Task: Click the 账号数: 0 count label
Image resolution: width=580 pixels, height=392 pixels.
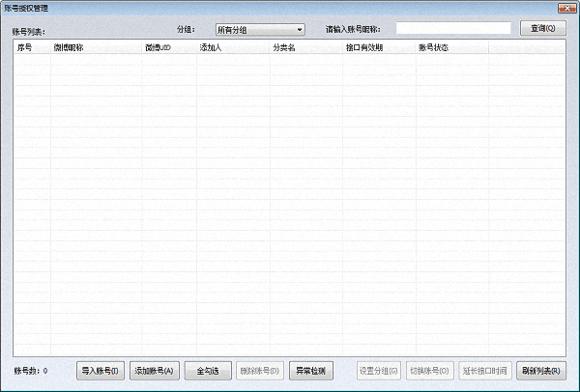Action: [x=31, y=371]
